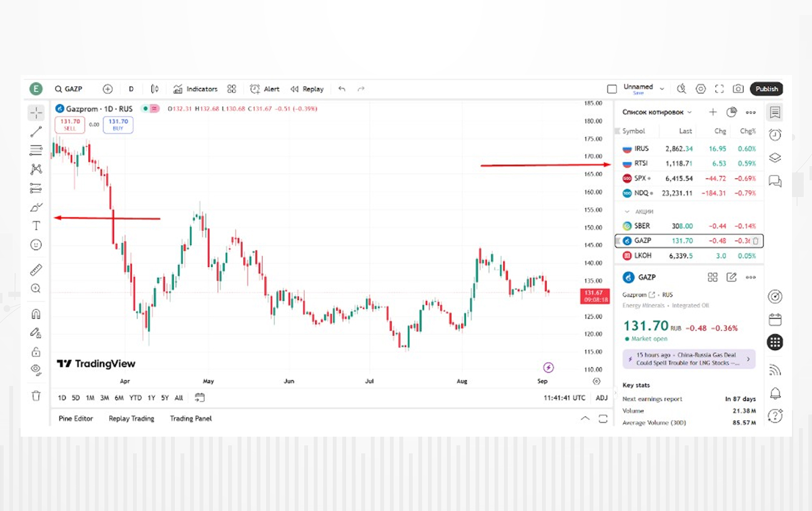Screen dimensions: 812x511
Task: Activate the Measure ruler tool
Action: tap(36, 270)
